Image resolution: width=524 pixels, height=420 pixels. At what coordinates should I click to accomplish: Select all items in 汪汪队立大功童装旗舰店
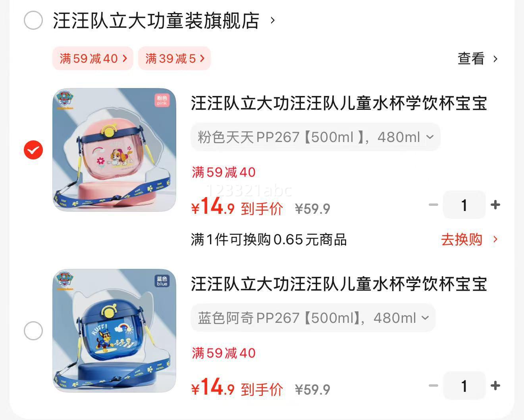pos(33,20)
